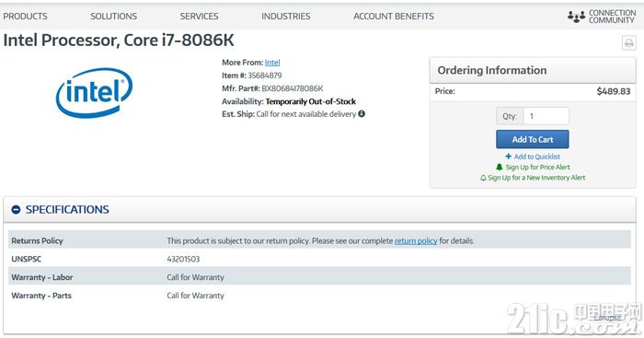
Task: Click Sign Up for Price Alert link
Action: pyautogui.click(x=537, y=167)
